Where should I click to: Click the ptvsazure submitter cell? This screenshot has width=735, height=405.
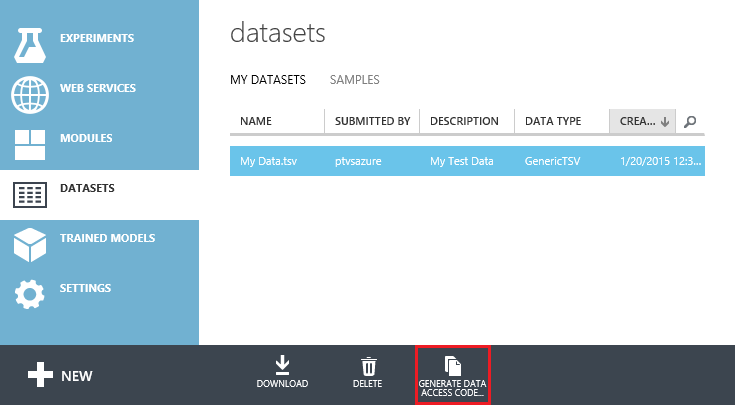point(358,161)
